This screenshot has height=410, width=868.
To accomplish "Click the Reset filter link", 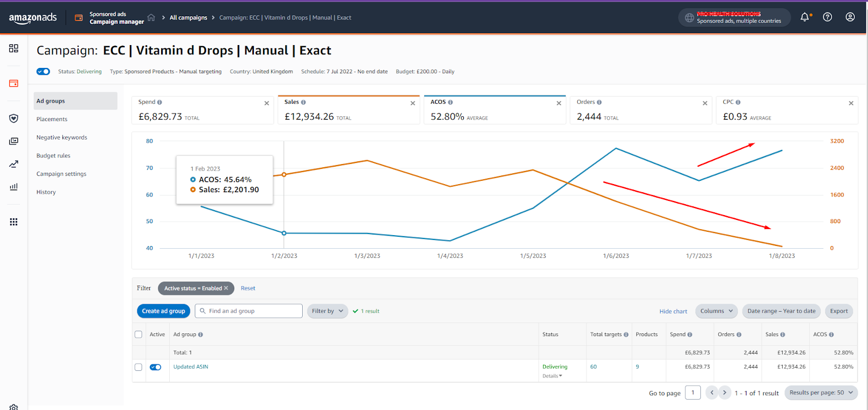I will (248, 288).
